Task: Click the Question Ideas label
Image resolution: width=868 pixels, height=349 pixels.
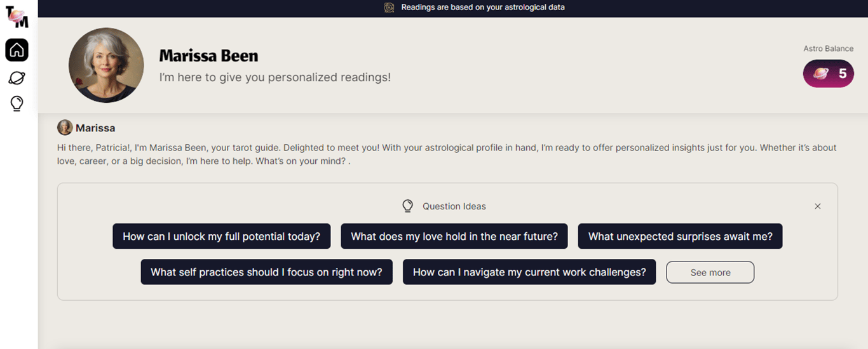Action: (x=454, y=206)
